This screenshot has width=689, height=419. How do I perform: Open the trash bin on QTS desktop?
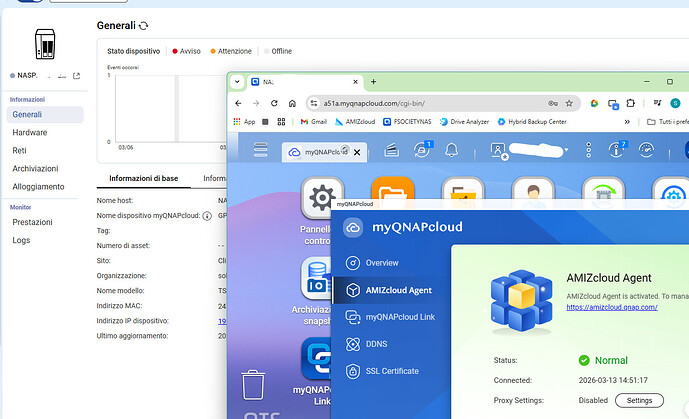(254, 385)
